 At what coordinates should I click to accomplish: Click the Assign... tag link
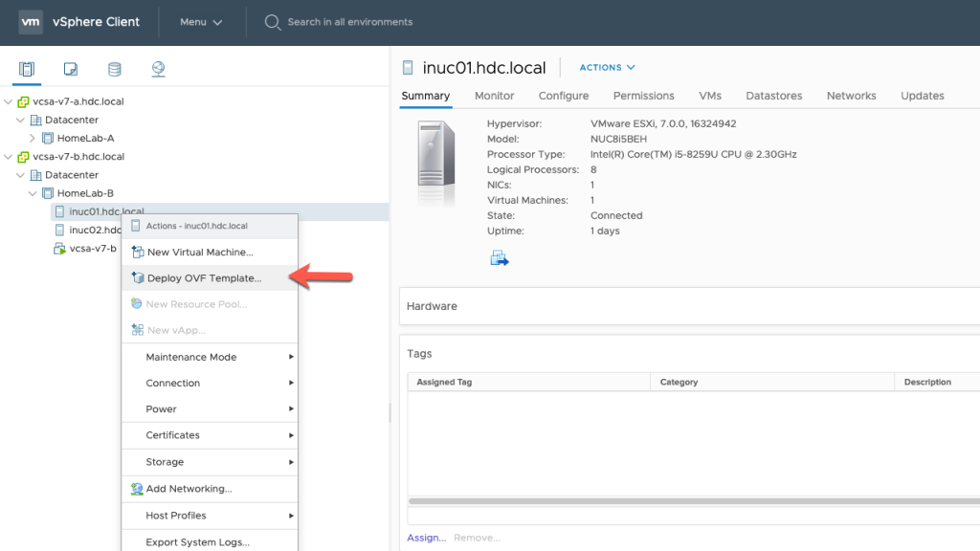pyautogui.click(x=426, y=538)
